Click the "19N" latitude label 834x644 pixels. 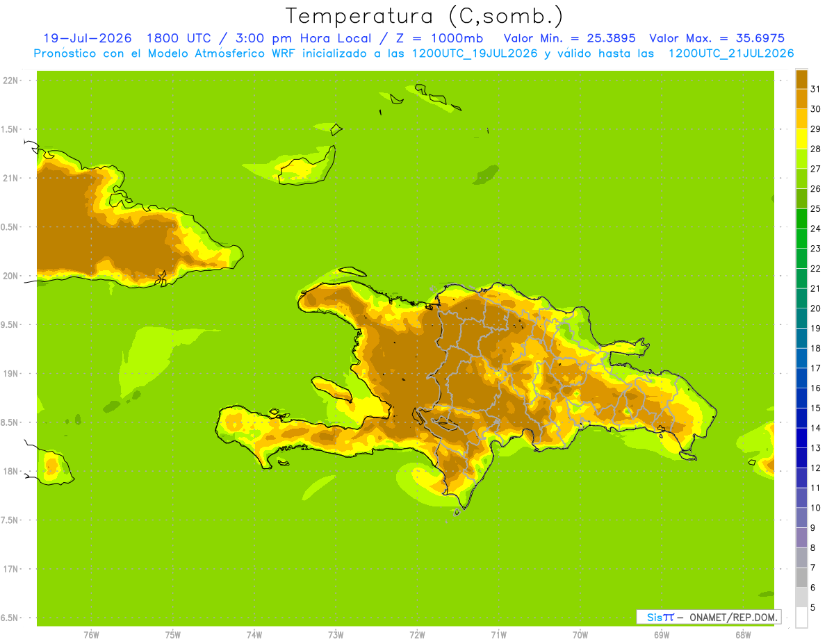tap(12, 374)
